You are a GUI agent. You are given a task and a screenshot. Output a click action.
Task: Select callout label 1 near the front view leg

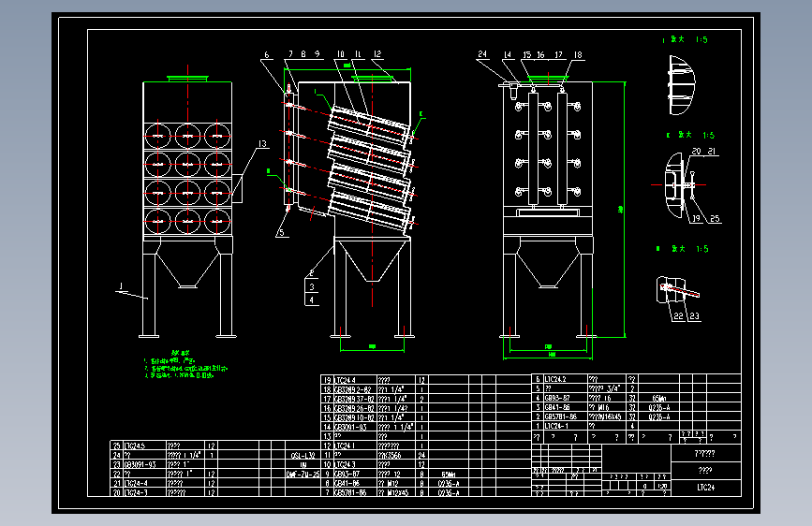(x=121, y=285)
